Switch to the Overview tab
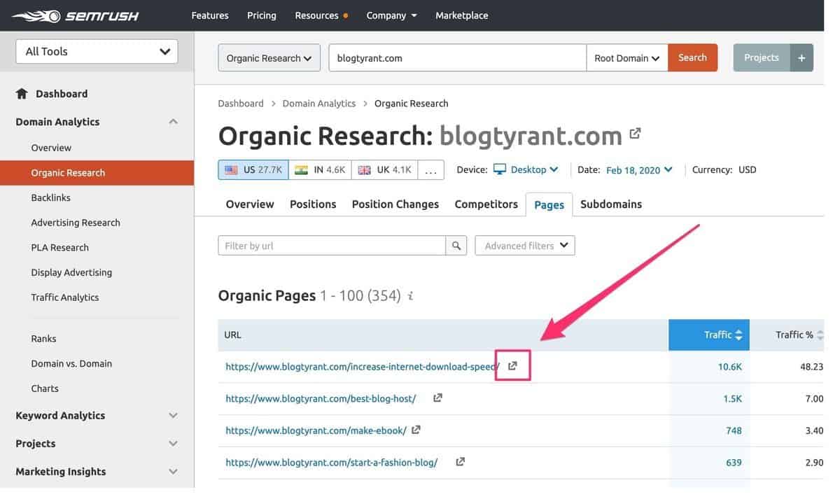 point(250,204)
